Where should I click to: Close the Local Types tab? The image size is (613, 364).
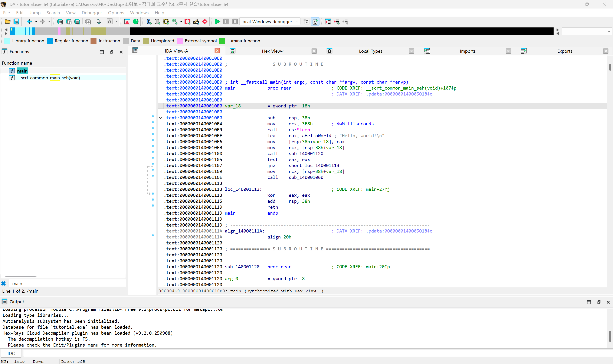(412, 51)
